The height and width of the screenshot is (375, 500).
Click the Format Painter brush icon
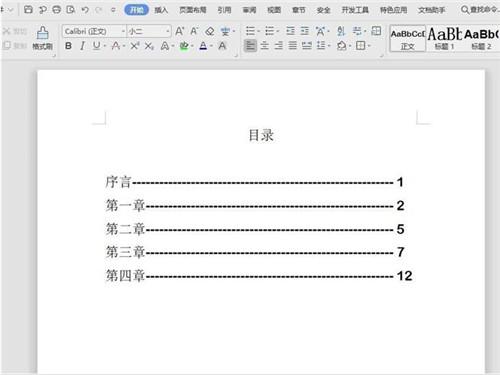click(x=43, y=33)
